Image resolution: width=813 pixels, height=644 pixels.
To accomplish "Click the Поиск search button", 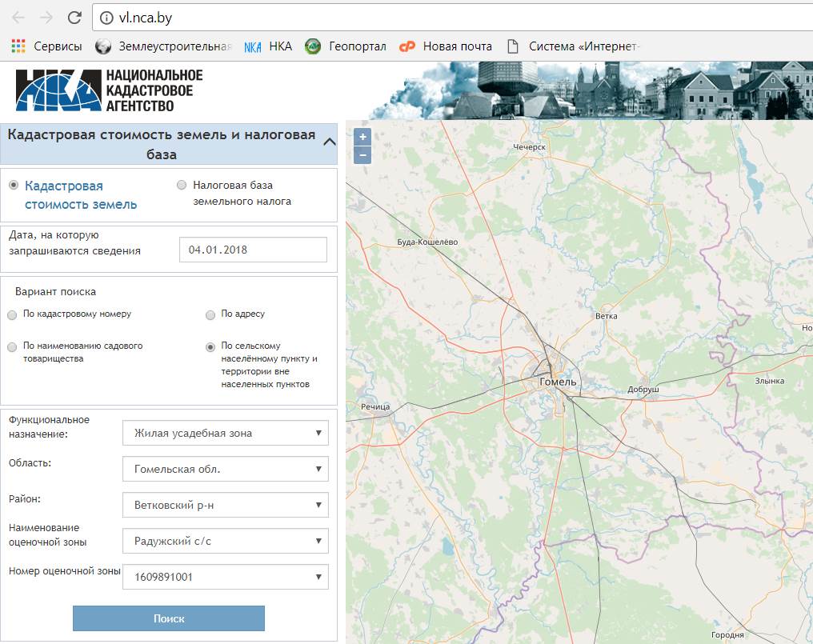I will (x=169, y=618).
